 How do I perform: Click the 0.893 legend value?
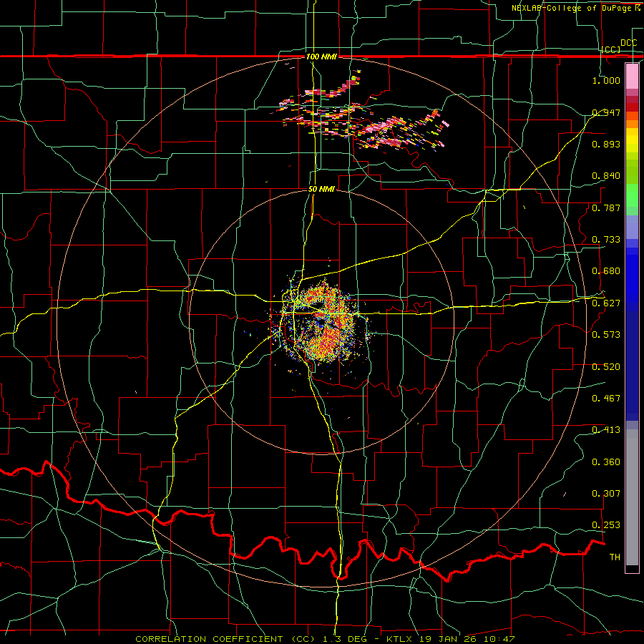[x=606, y=144]
